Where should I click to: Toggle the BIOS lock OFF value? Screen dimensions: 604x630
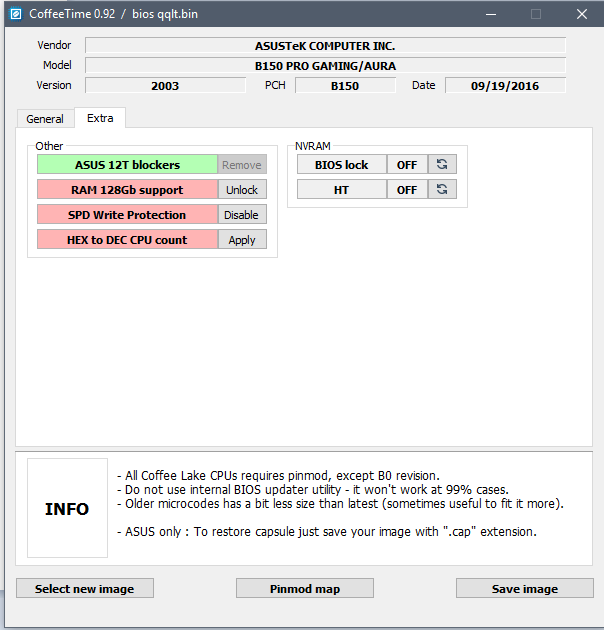(407, 164)
